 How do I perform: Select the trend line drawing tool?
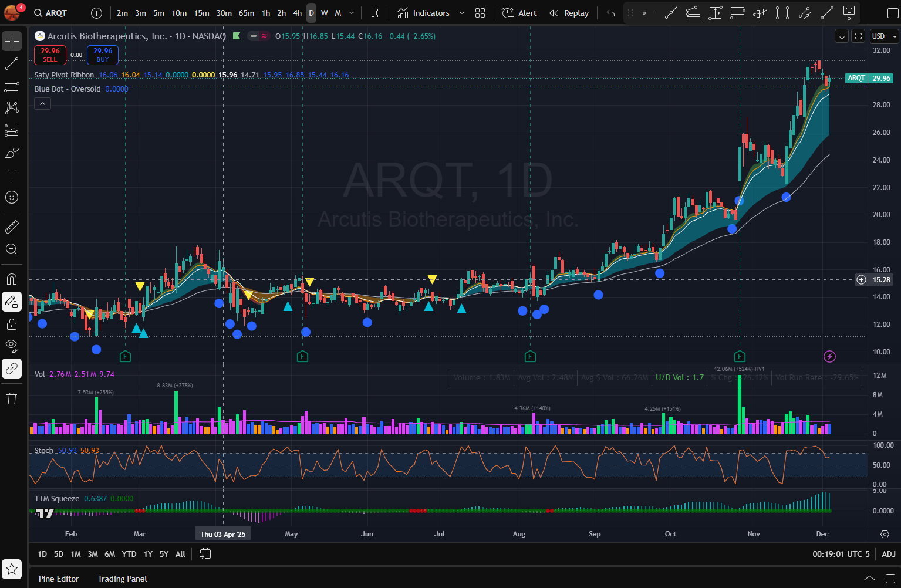click(12, 63)
